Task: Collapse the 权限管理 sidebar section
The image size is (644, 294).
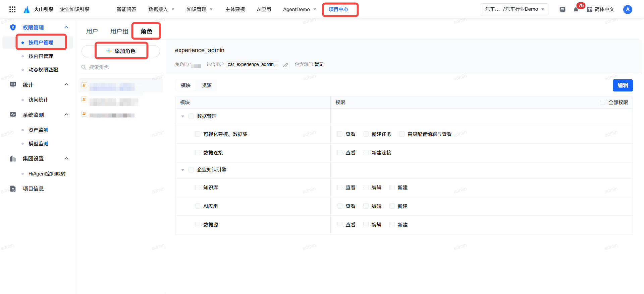Action: click(x=66, y=27)
